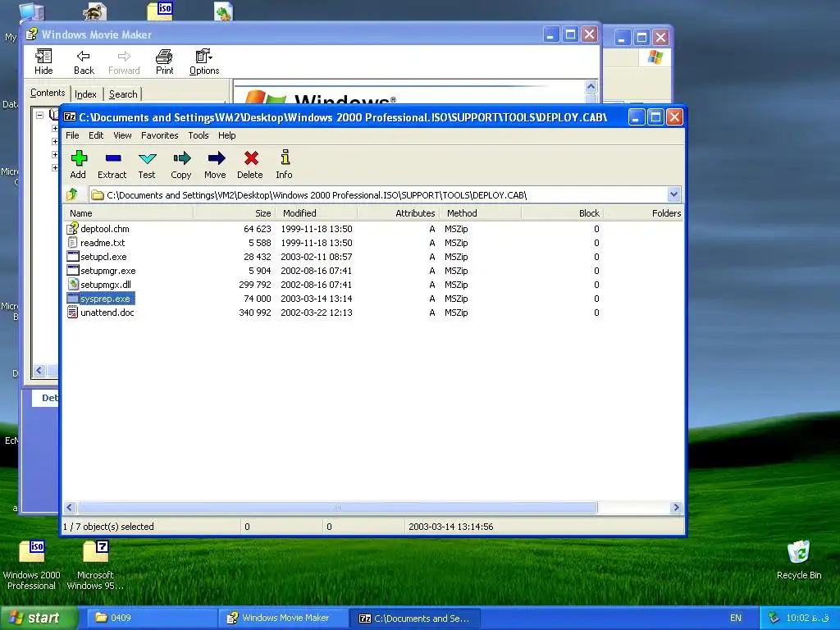
Task: Select the sysprep.exe file name
Action: pos(106,299)
